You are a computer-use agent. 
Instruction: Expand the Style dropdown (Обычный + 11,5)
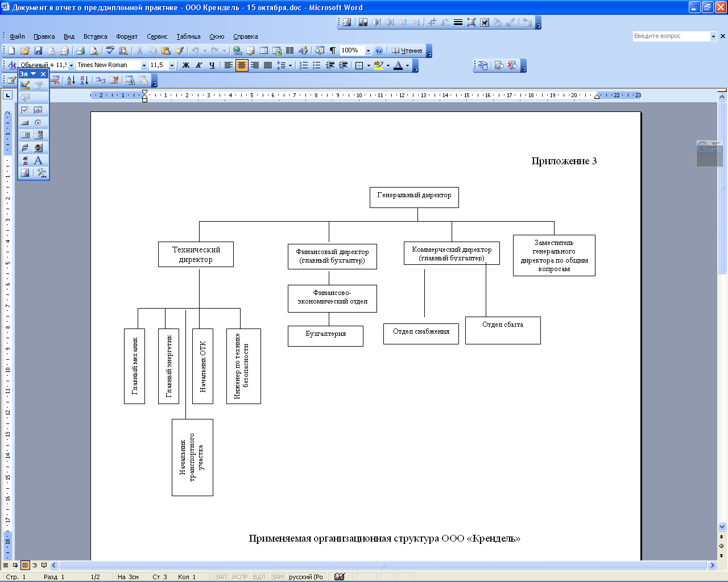pos(71,65)
